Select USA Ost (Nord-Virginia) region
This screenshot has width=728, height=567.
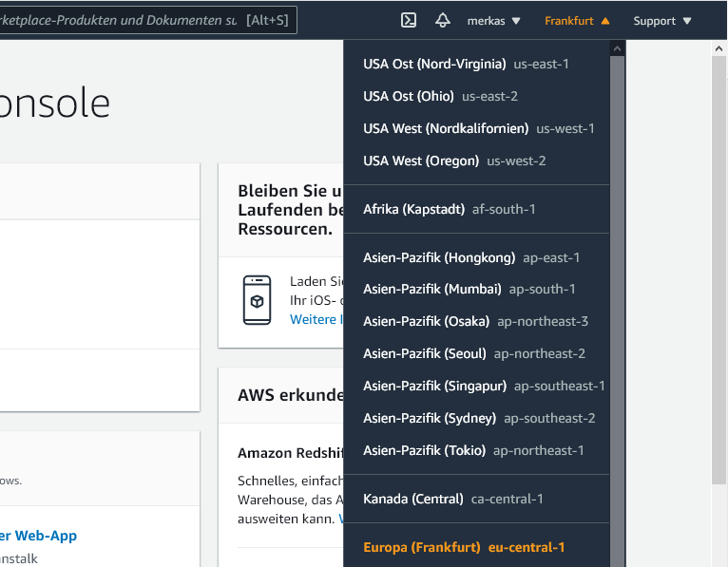466,65
